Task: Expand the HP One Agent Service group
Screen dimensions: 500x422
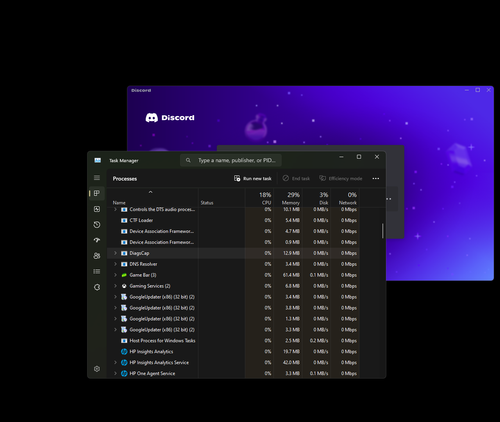Action: click(115, 373)
